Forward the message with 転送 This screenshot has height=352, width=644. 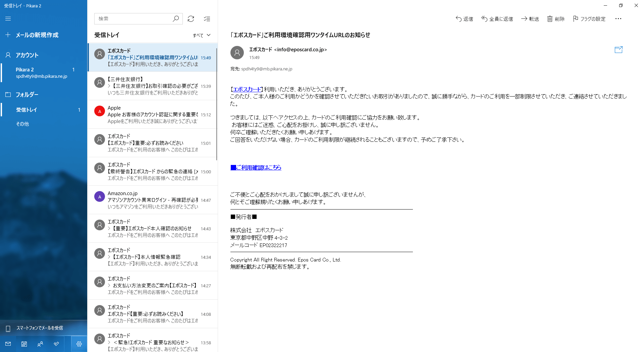[530, 19]
